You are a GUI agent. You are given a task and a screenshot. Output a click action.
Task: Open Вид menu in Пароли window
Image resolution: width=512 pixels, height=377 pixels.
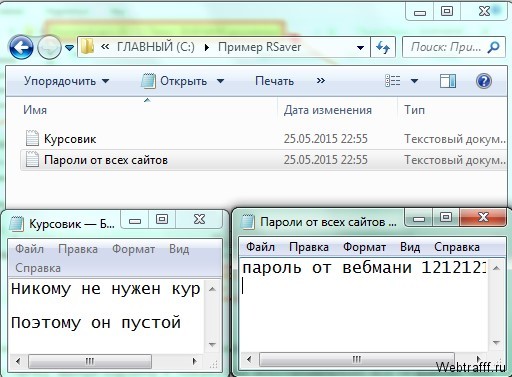(x=410, y=247)
